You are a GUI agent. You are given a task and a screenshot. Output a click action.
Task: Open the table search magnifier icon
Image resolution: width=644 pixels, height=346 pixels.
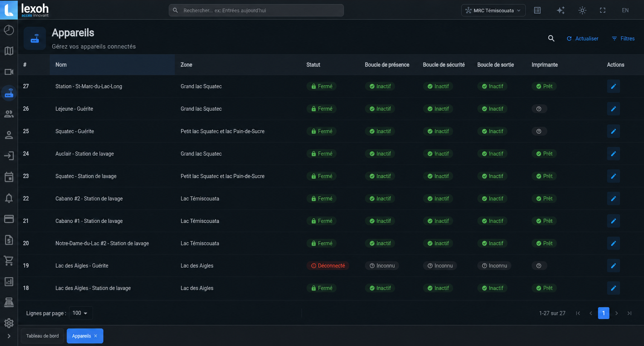coord(551,38)
